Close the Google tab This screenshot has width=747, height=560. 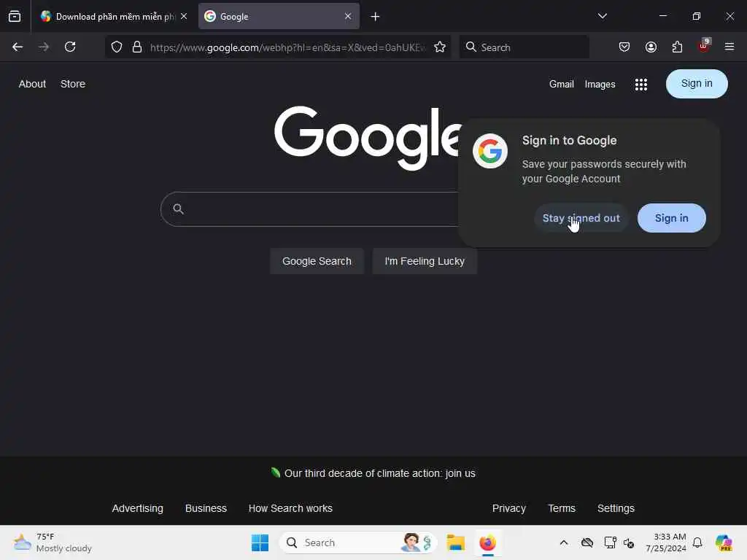click(x=348, y=16)
